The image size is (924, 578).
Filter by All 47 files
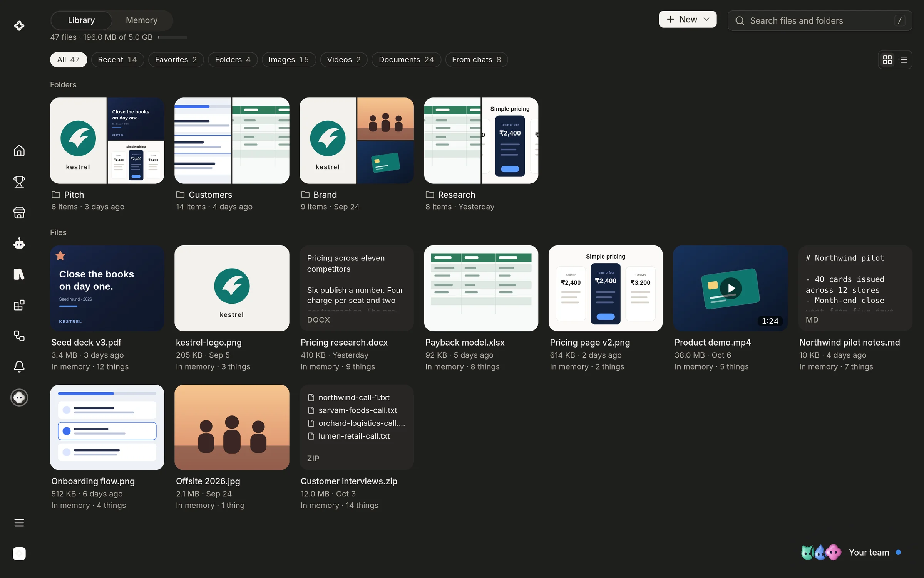69,60
